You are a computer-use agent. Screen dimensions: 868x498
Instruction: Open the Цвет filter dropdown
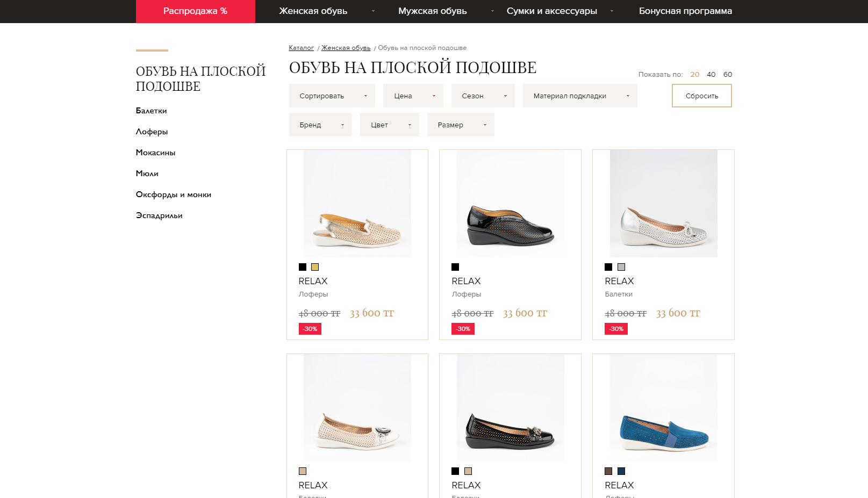click(390, 125)
